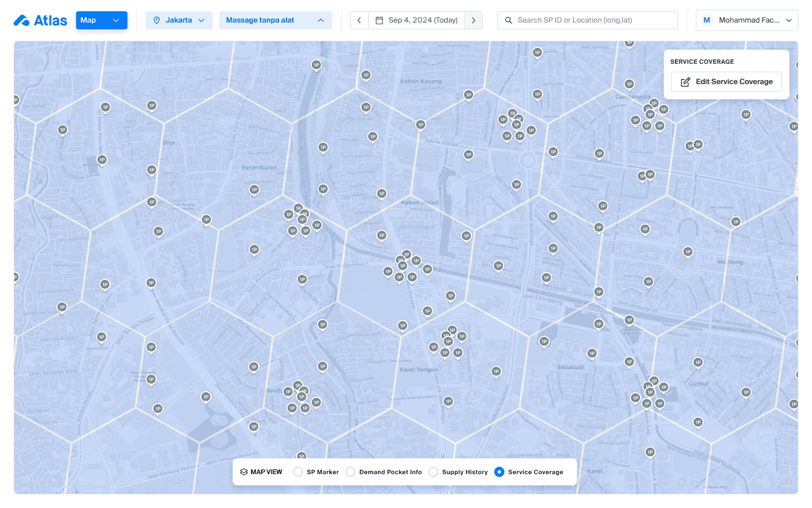Click the previous date arrow
This screenshot has height=508, width=812.
tap(359, 20)
